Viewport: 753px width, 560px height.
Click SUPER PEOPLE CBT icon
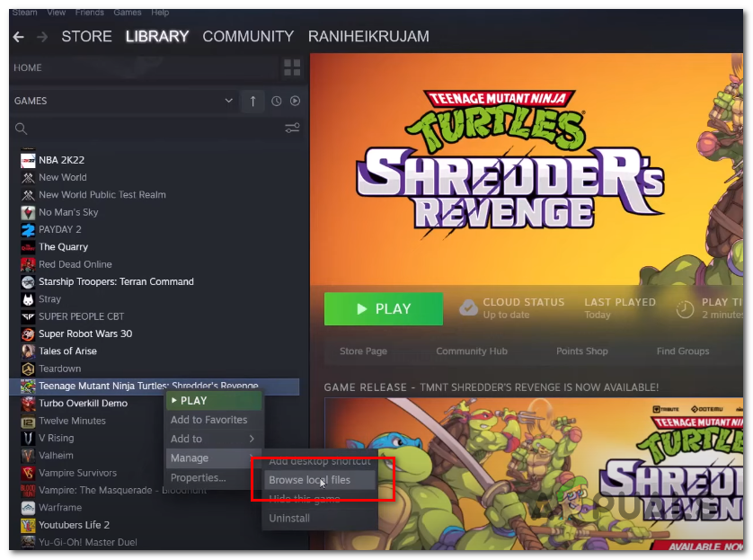coord(28,316)
